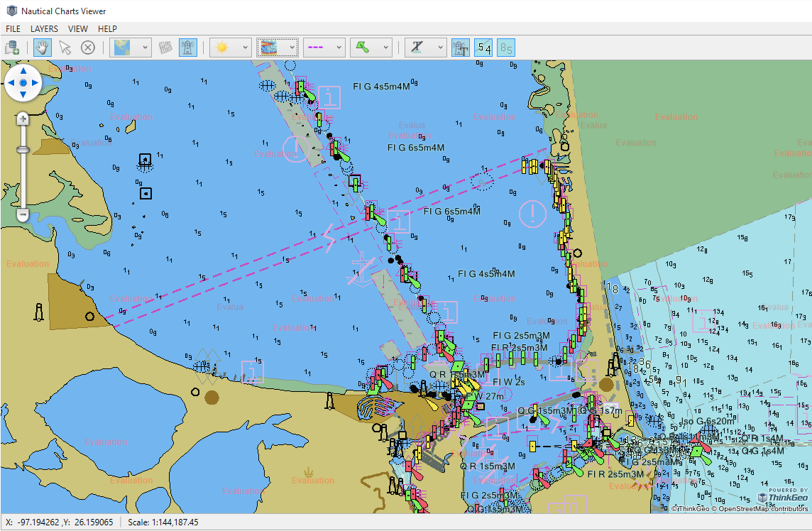The height and width of the screenshot is (531, 812).
Task: Activate the cursor selection tool
Action: 65,47
